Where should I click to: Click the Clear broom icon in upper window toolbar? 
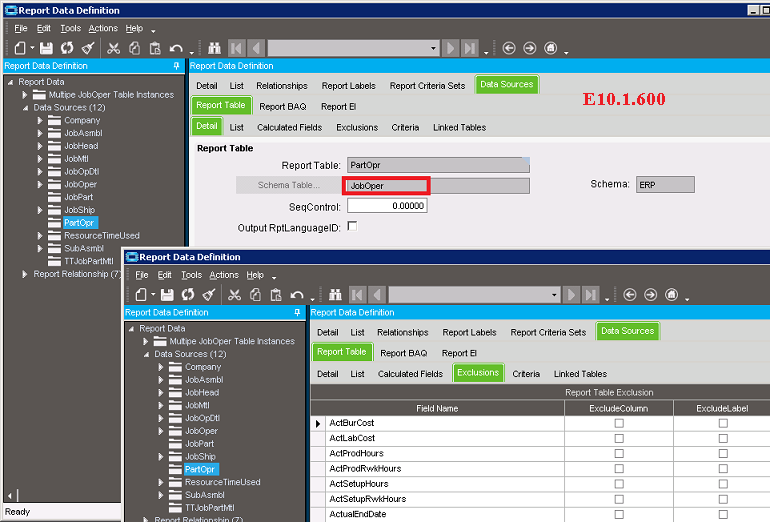click(87, 48)
